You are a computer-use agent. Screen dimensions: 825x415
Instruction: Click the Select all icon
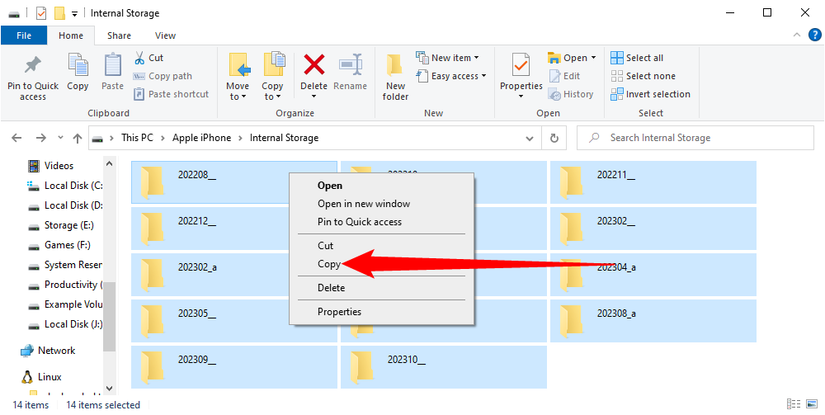tap(617, 58)
